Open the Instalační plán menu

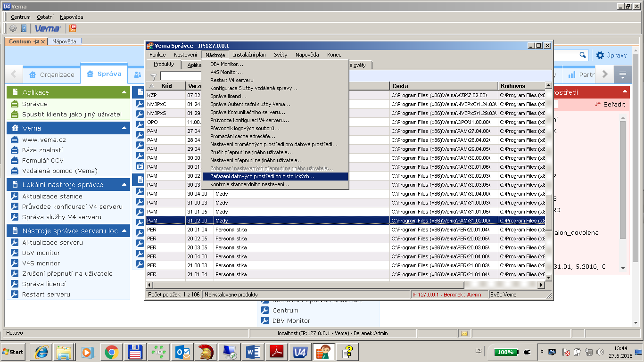pos(249,55)
